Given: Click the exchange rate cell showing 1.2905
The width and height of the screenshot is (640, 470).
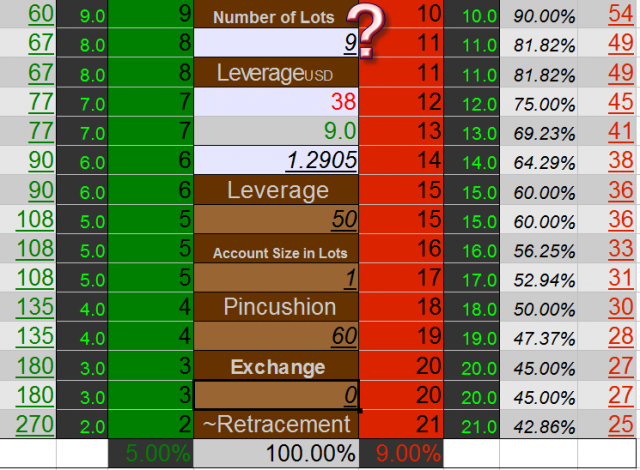Looking at the screenshot, I should click(x=276, y=160).
